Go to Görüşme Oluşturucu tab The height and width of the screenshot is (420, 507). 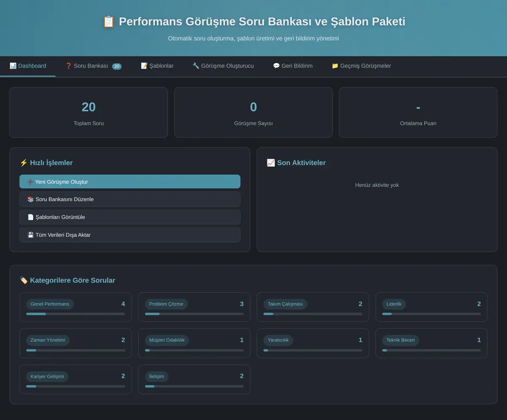(x=223, y=66)
